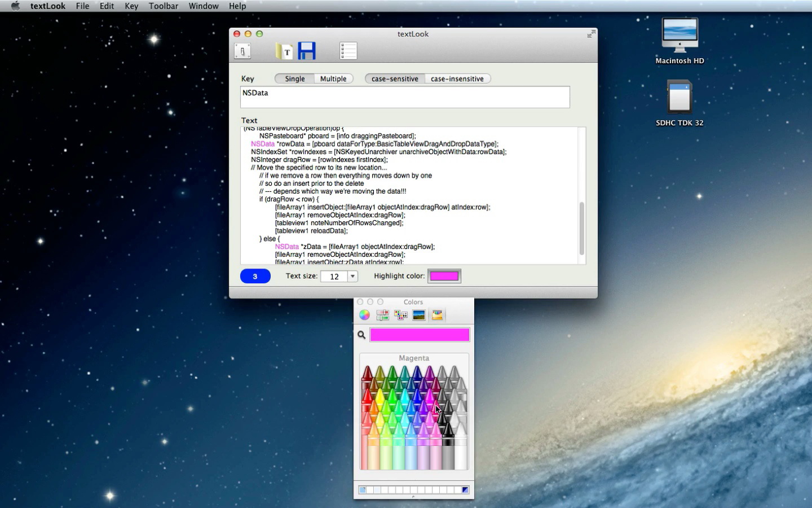Select the color palettes picker

click(401, 315)
